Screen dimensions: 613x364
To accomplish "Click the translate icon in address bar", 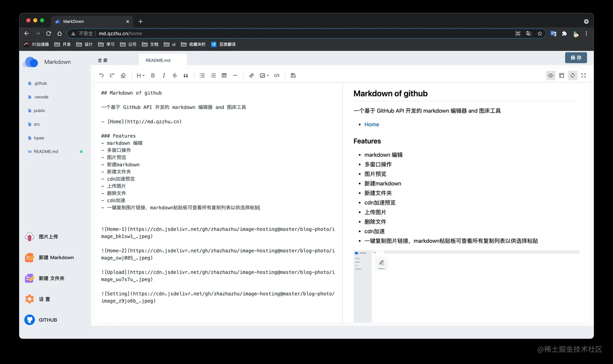I will (x=529, y=34).
